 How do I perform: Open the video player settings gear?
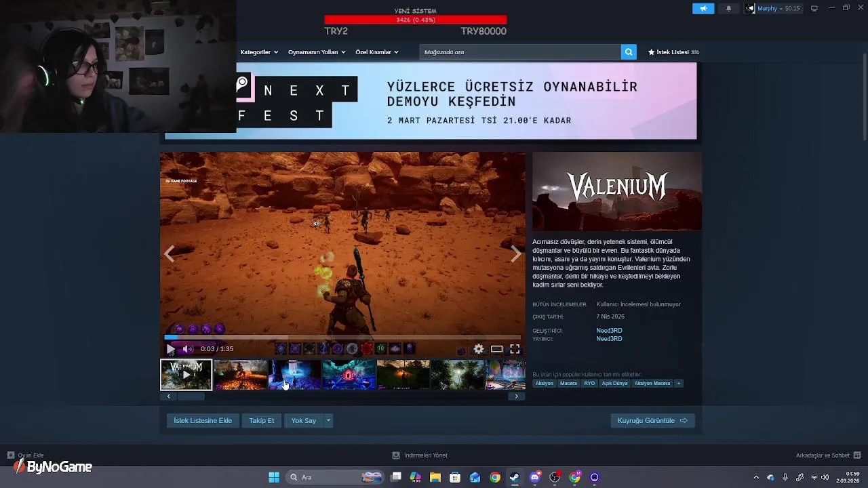(479, 349)
